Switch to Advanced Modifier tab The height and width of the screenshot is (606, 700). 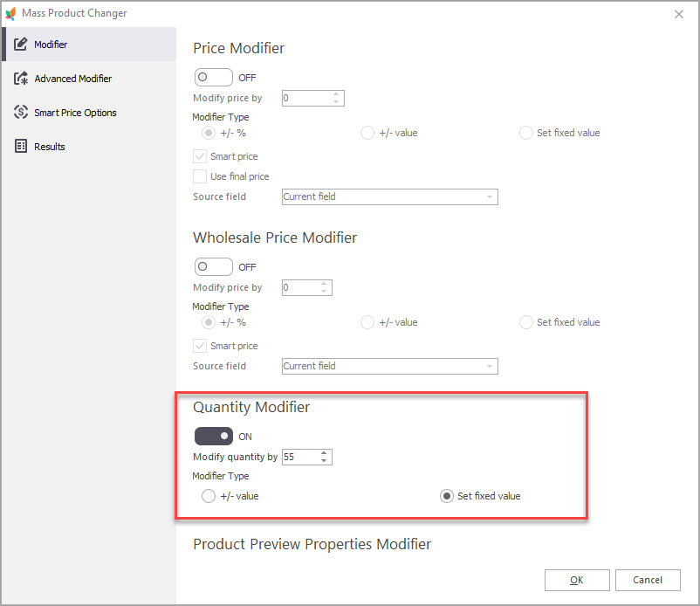(90, 78)
